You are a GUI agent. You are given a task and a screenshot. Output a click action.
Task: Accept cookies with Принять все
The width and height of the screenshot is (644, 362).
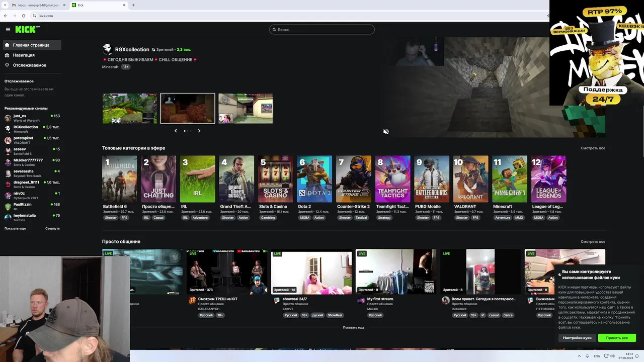617,338
